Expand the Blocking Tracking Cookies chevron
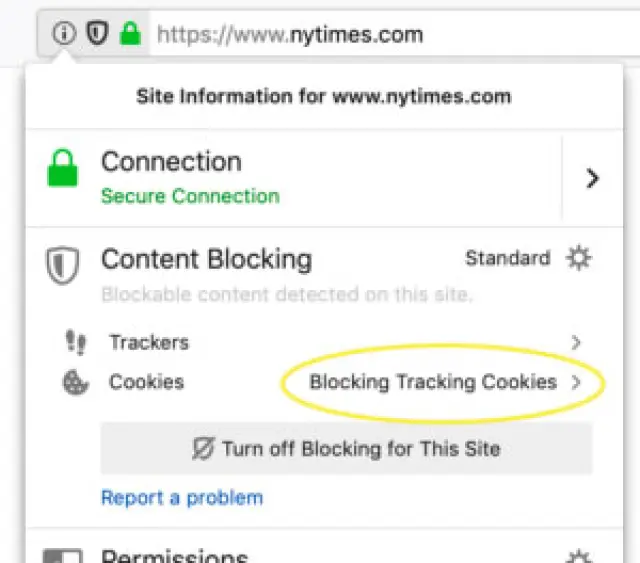The width and height of the screenshot is (640, 563). click(576, 382)
